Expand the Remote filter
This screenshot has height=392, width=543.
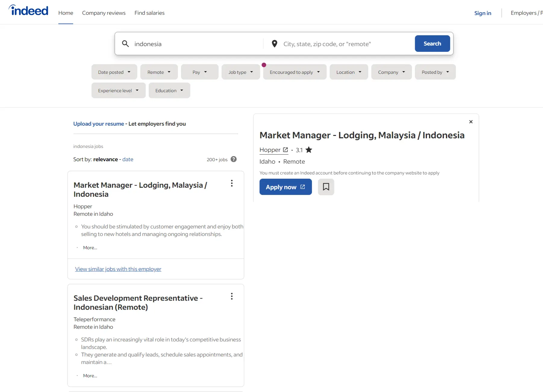(159, 72)
